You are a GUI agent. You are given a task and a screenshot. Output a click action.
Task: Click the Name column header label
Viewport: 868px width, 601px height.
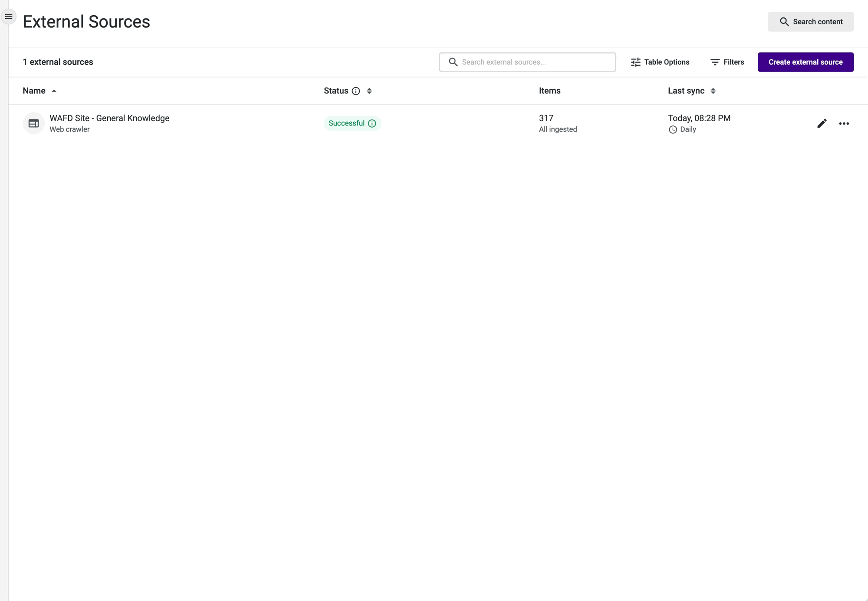tap(34, 91)
